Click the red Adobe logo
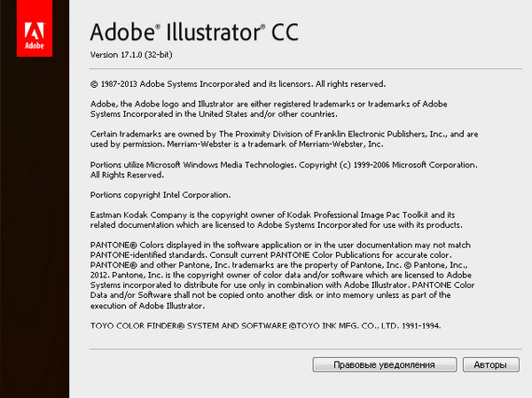The height and width of the screenshot is (398, 532). click(x=35, y=27)
